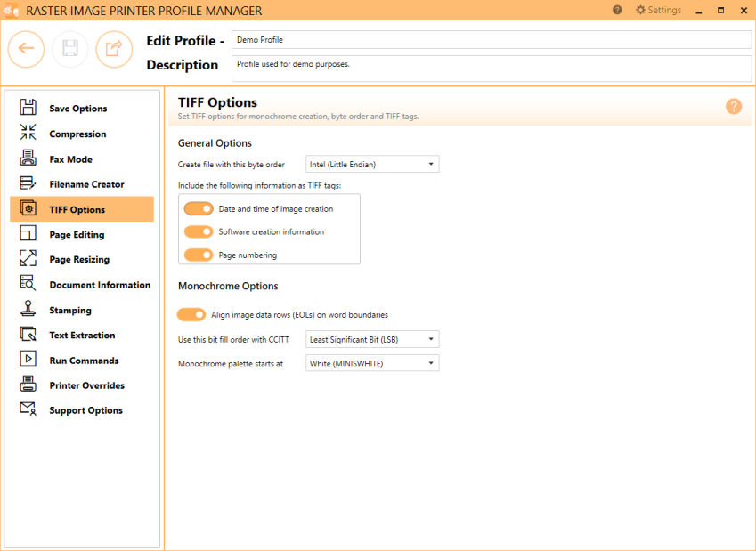The width and height of the screenshot is (756, 551).
Task: Click the Description text field
Action: pyautogui.click(x=492, y=69)
